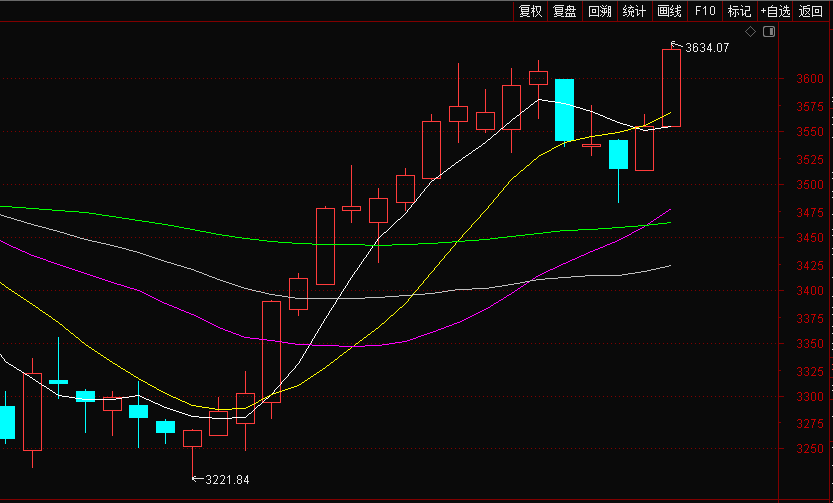833x503 pixels.
Task: Click the 复盘 replay button
Action: point(564,11)
